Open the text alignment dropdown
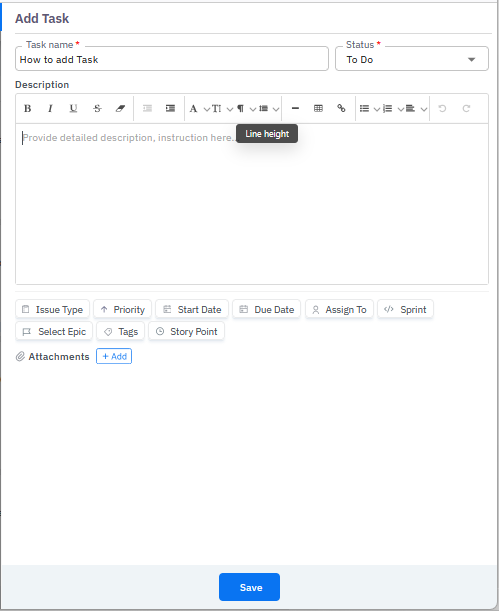The height and width of the screenshot is (611, 499). click(416, 109)
